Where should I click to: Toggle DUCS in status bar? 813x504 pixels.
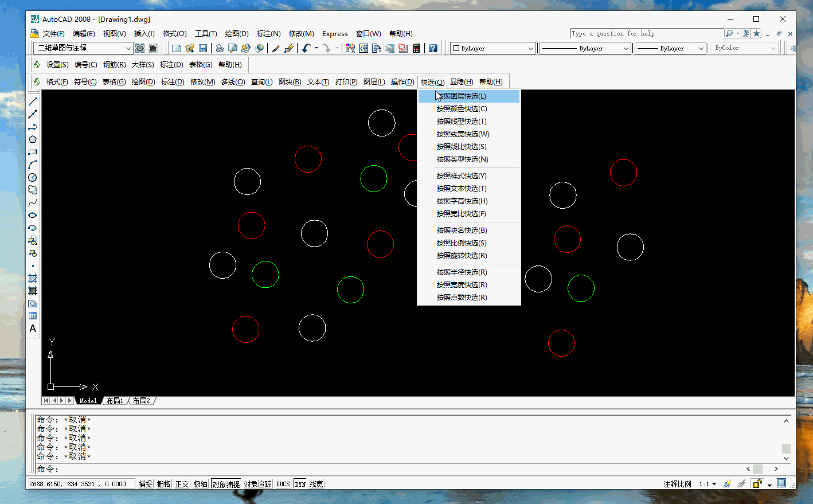tap(283, 484)
